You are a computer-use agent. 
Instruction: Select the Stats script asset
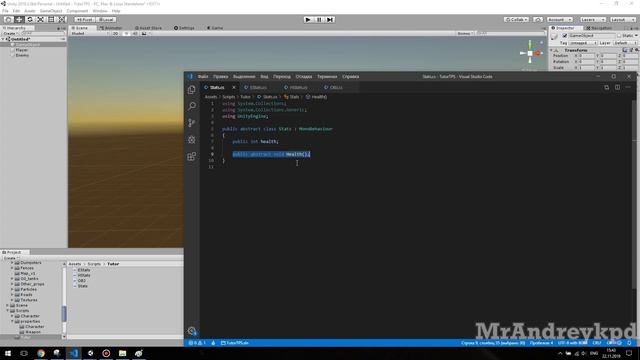(82, 286)
